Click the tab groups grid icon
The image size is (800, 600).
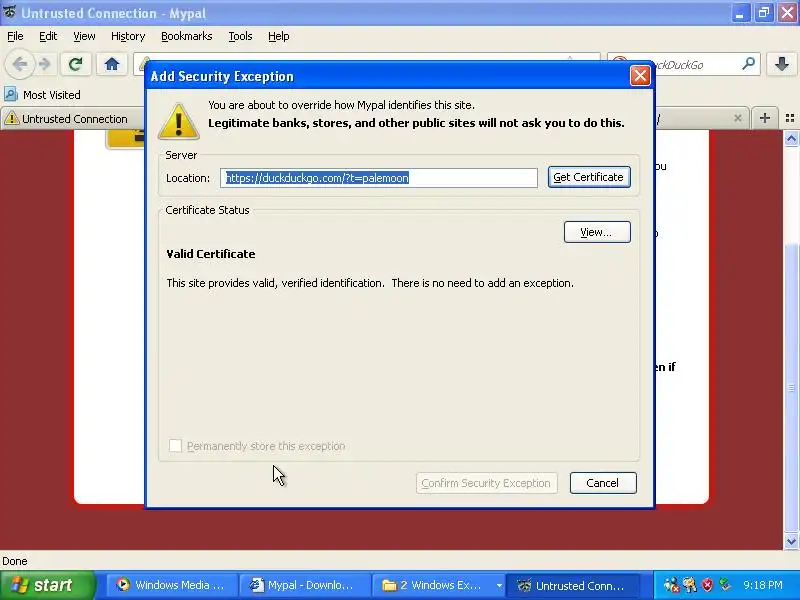pyautogui.click(x=790, y=118)
